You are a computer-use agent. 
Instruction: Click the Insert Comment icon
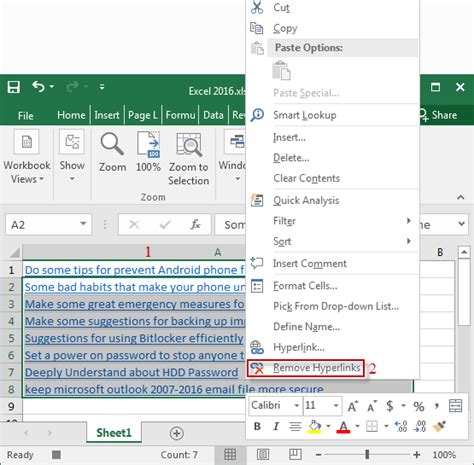pos(257,263)
